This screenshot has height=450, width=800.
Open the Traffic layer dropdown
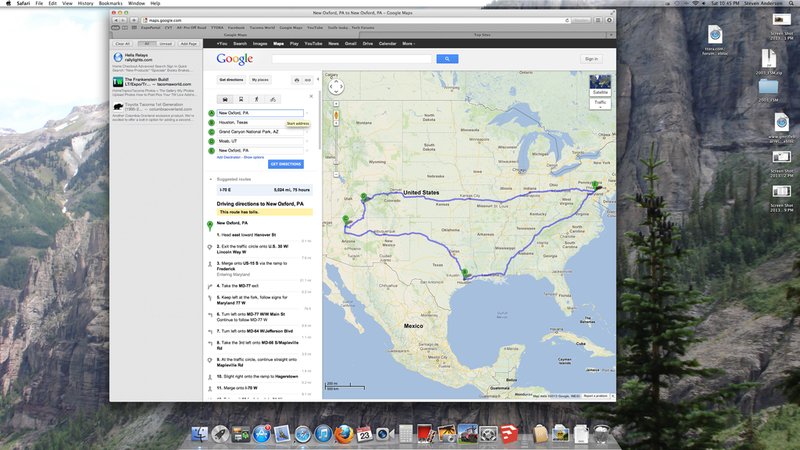click(600, 104)
